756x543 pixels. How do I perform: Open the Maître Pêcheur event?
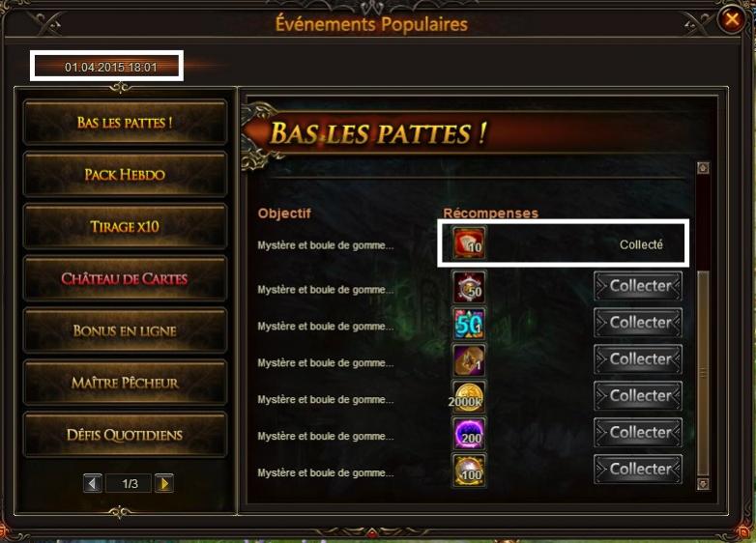pos(125,383)
